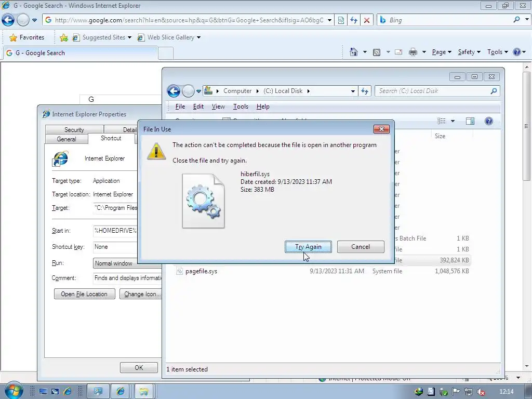The width and height of the screenshot is (532, 399).
Task: Open Tools menu in Explorer window
Action: [241, 107]
